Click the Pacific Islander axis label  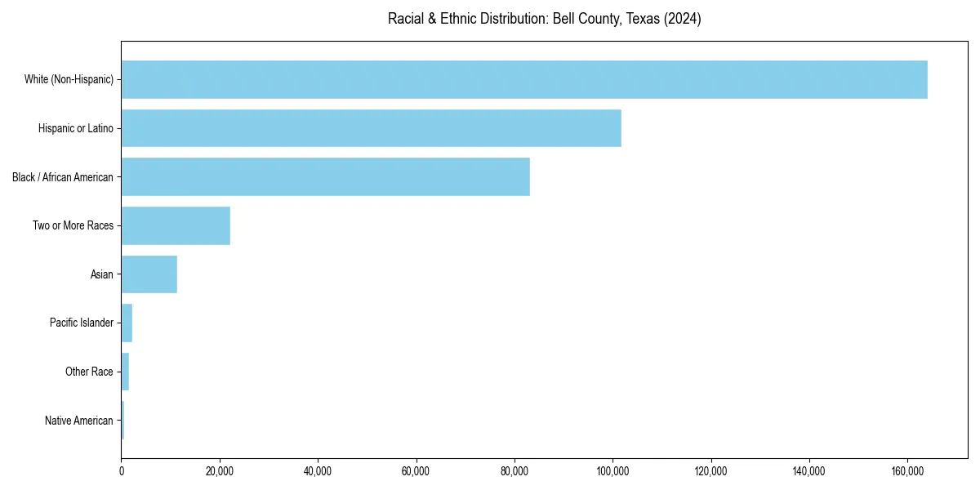pos(82,323)
